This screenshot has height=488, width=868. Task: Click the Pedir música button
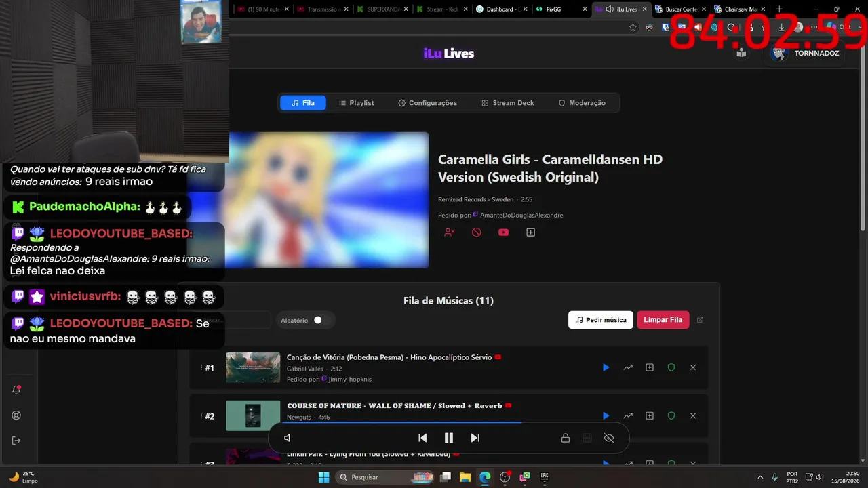(601, 320)
